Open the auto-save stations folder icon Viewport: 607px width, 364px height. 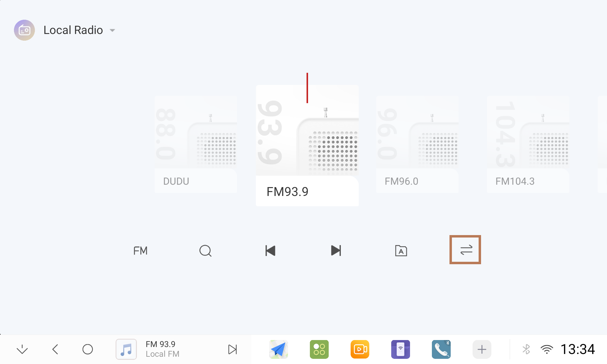click(x=401, y=251)
